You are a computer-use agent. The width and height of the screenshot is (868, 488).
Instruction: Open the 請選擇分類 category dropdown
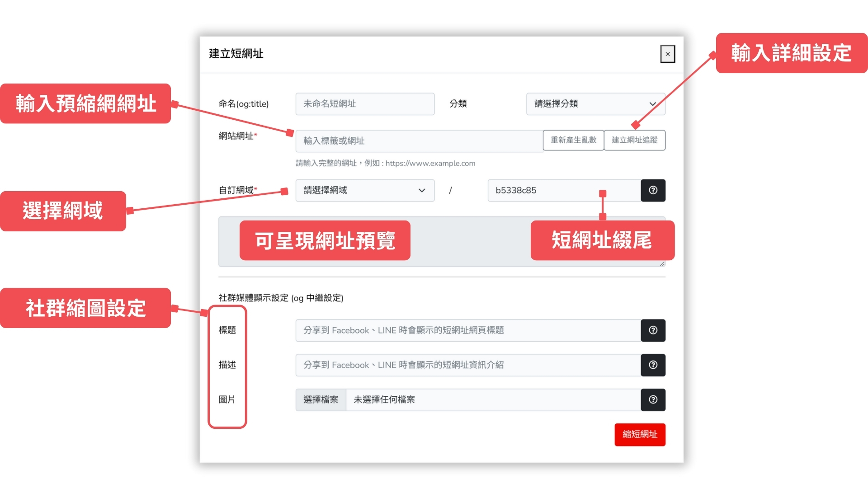tap(588, 104)
